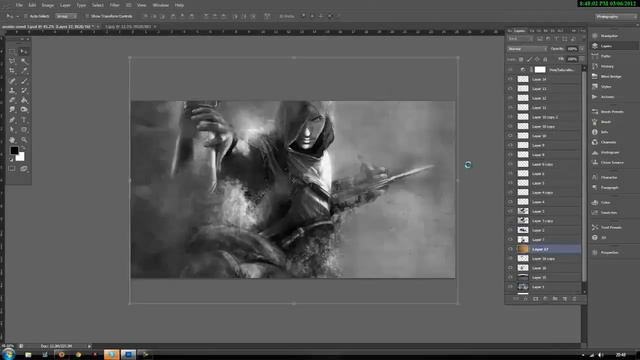Screen dimensions: 640x360
Task: Toggle lock transparent pixels in Layers panel
Action: [521, 60]
